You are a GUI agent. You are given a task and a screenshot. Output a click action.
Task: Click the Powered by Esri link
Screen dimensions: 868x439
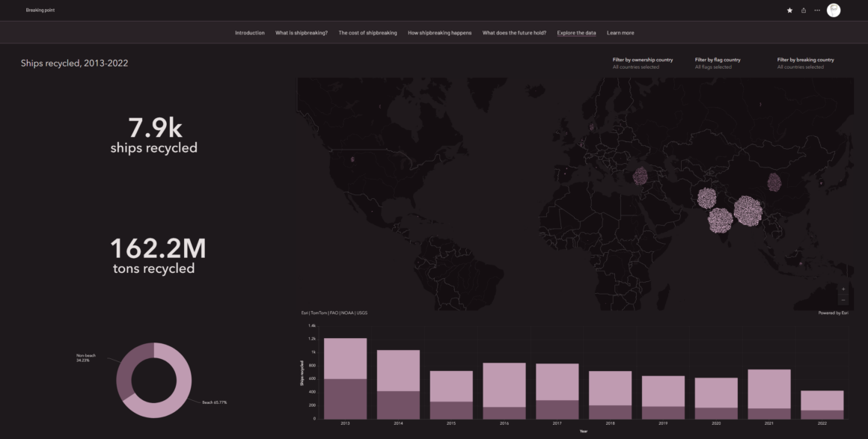833,313
